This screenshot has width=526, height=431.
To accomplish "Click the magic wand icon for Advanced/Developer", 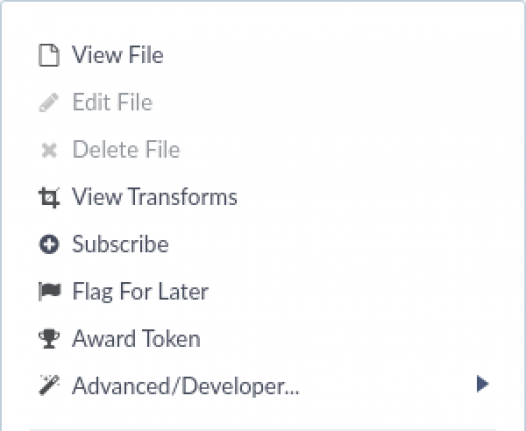I will tap(49, 386).
